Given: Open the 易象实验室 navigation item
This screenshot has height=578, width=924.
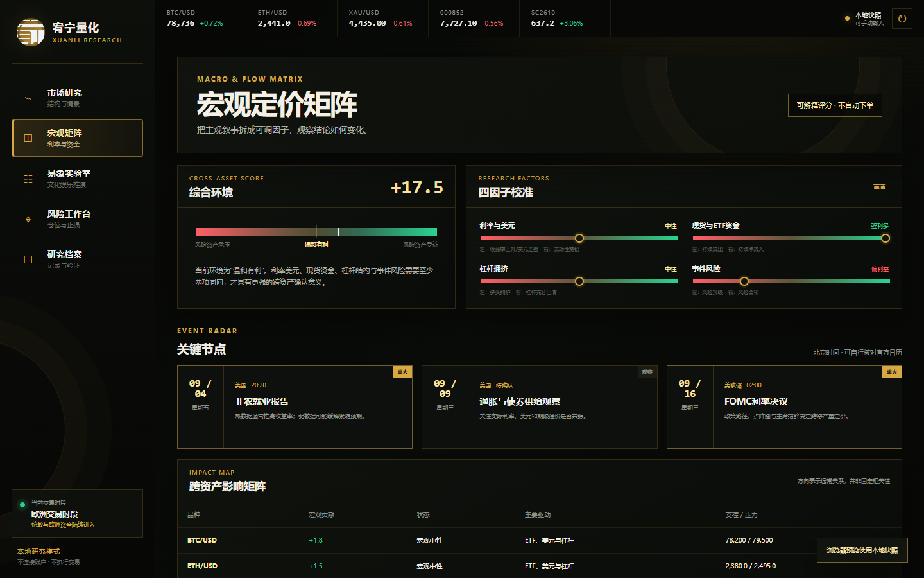Looking at the screenshot, I should pyautogui.click(x=77, y=179).
